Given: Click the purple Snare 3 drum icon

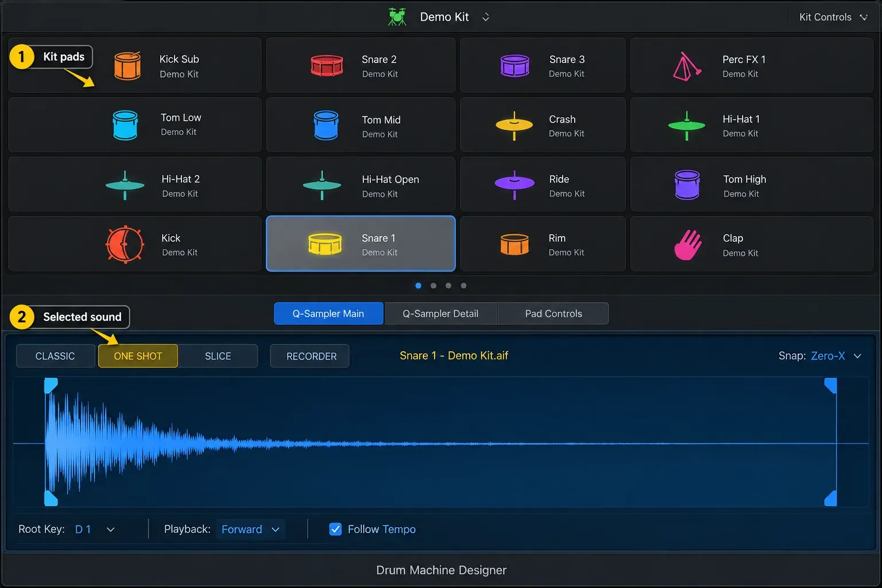Looking at the screenshot, I should pos(515,65).
